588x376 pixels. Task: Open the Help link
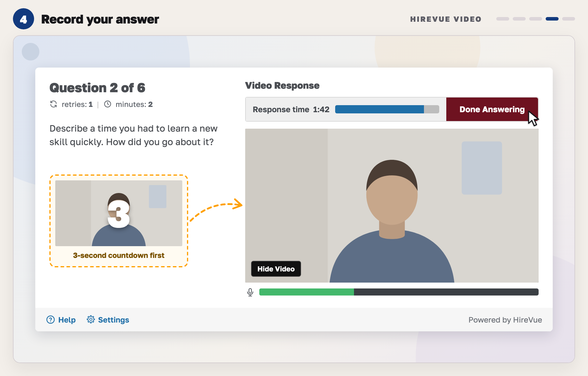pos(61,320)
